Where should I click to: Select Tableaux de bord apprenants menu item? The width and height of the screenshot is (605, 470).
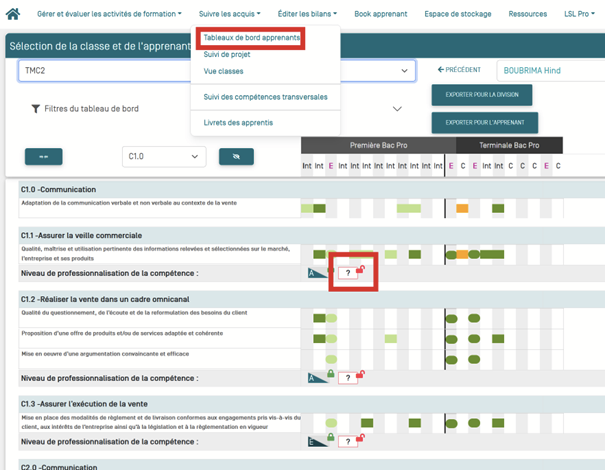point(251,38)
